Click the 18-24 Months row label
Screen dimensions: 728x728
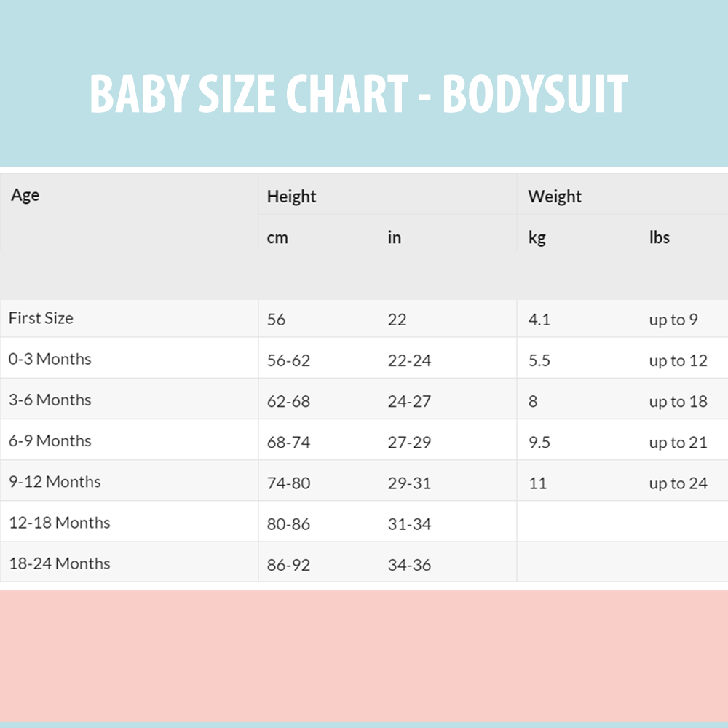(x=60, y=563)
